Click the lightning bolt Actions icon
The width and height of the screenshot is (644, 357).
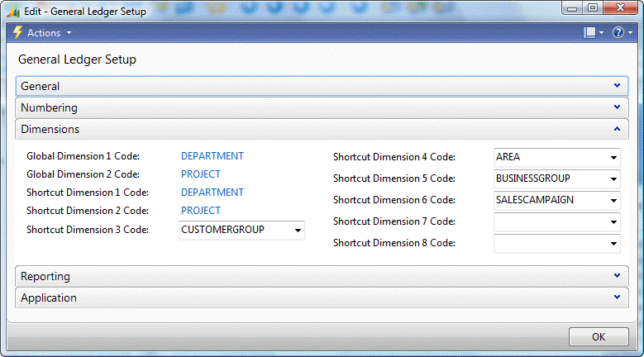tap(17, 32)
